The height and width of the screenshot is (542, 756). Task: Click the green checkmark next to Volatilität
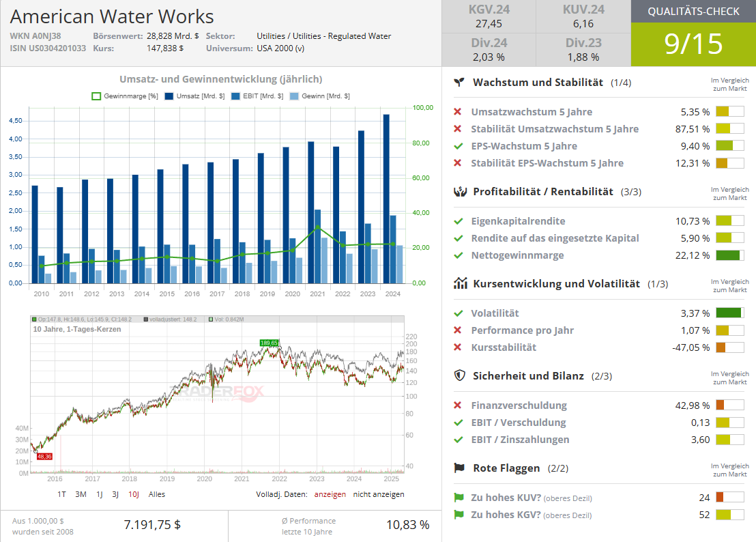[458, 313]
